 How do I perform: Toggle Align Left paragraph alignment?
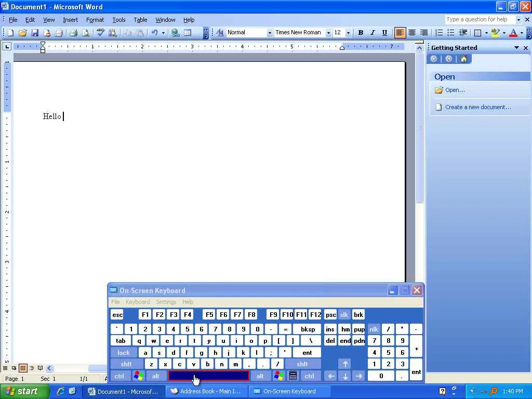coord(400,33)
